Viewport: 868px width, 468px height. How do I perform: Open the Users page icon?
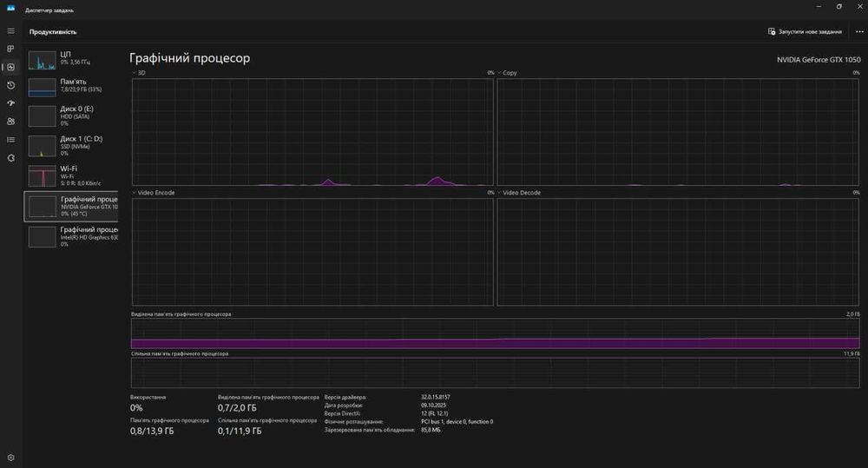tap(10, 122)
